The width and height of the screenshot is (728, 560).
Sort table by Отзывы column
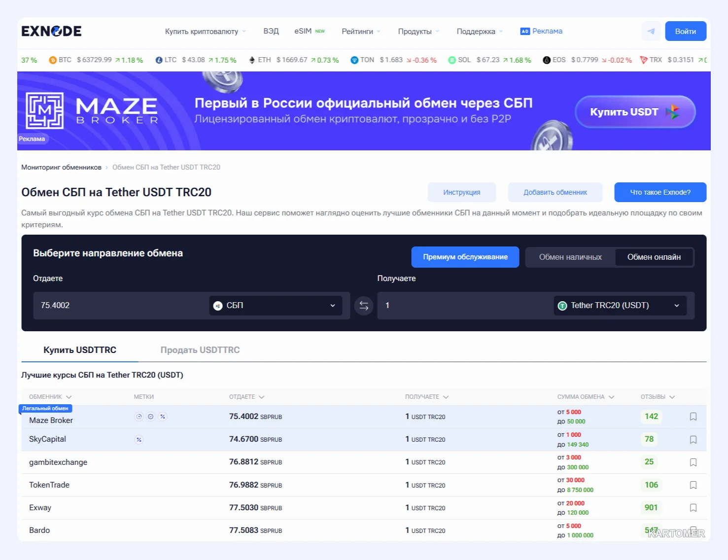coord(658,397)
